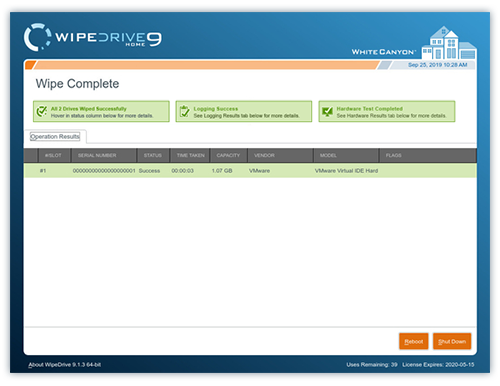
Task: Click the Vendor column header
Action: pyautogui.click(x=280, y=155)
